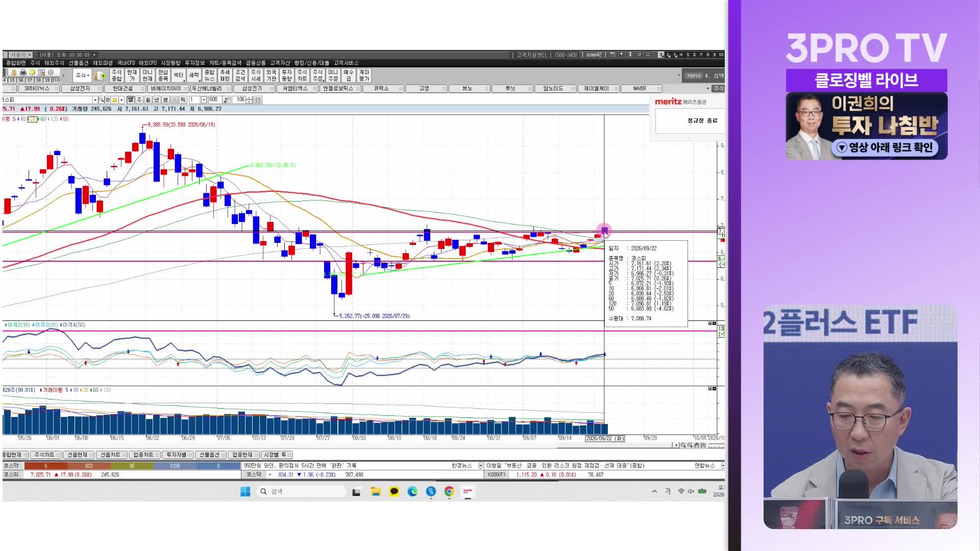
Task: Switch chart period to weekly (주)
Action: [139, 99]
